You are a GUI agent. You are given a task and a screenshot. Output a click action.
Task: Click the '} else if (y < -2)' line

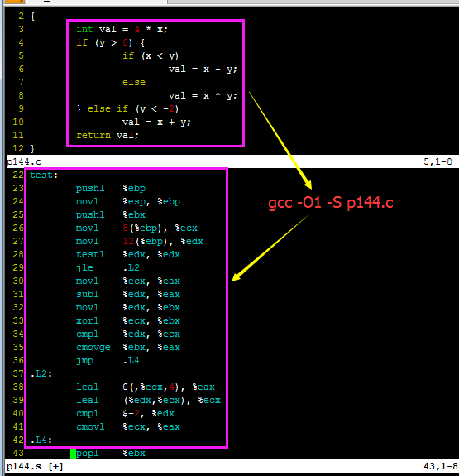[127, 109]
